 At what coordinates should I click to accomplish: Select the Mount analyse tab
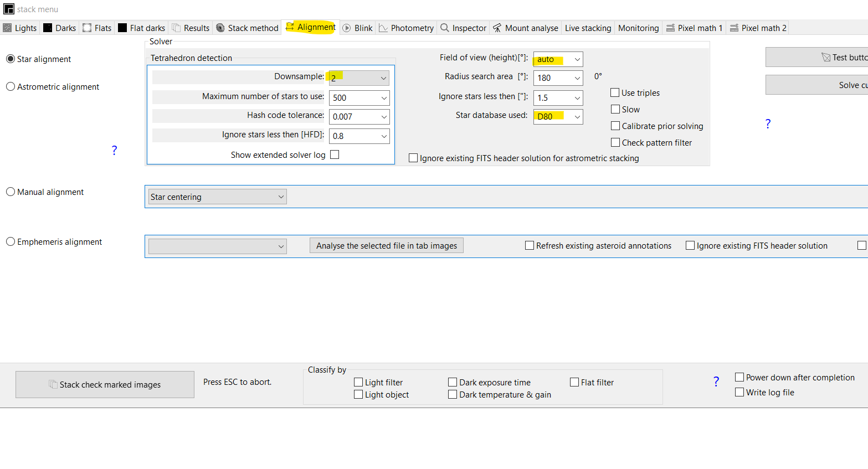click(x=526, y=28)
